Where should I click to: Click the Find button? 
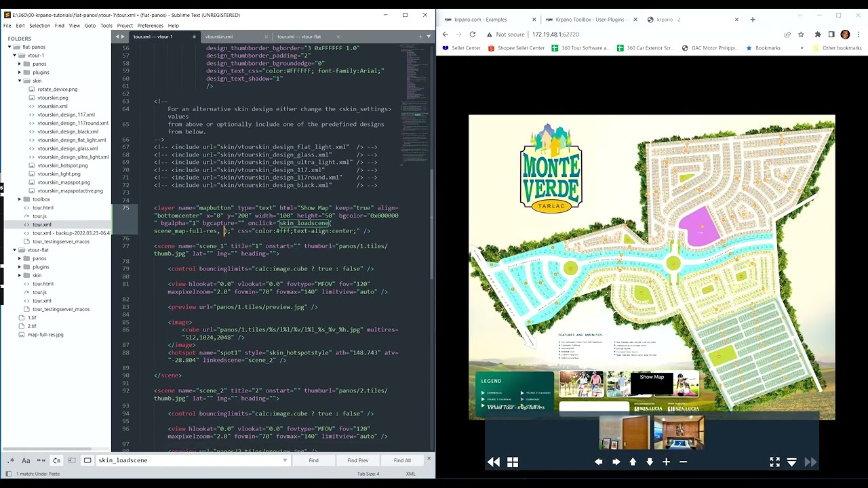[313, 460]
